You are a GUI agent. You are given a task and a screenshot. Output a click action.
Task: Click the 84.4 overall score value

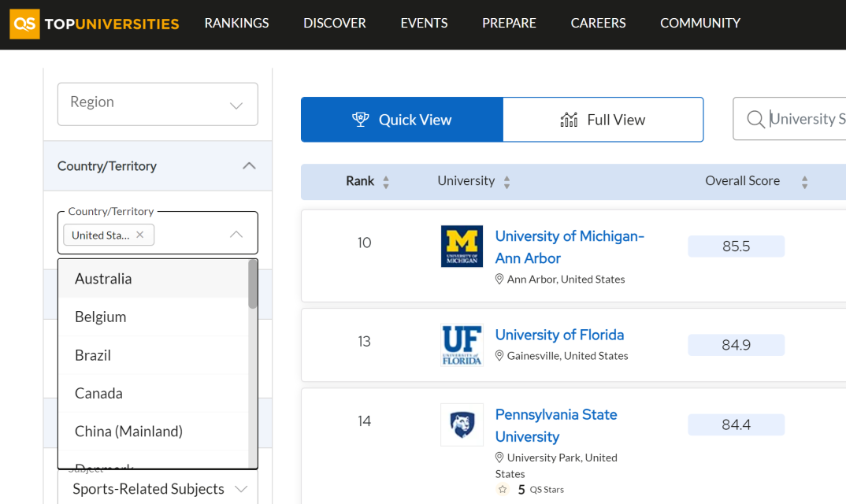pos(736,424)
